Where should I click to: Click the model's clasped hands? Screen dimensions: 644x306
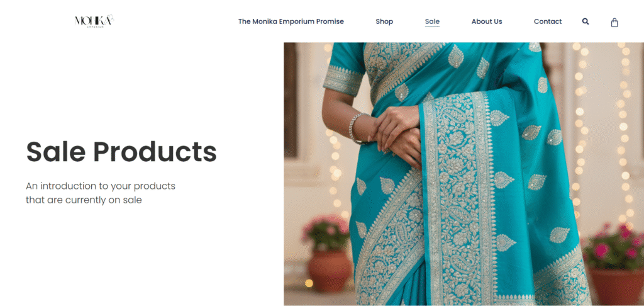(x=397, y=135)
